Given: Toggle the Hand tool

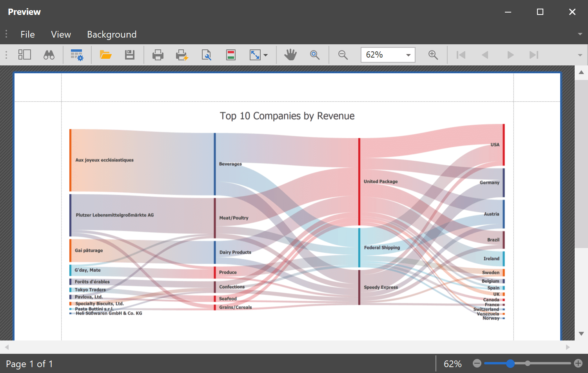Looking at the screenshot, I should point(290,55).
